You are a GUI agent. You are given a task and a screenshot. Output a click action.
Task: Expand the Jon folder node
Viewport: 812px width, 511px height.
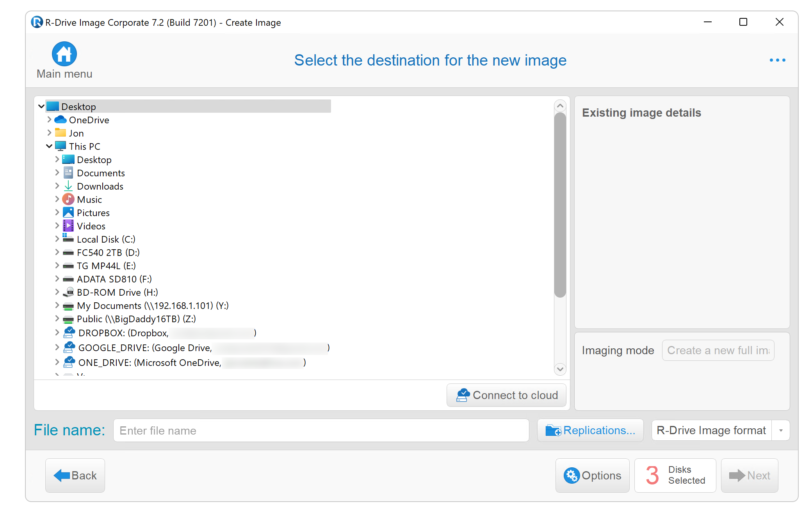click(49, 133)
